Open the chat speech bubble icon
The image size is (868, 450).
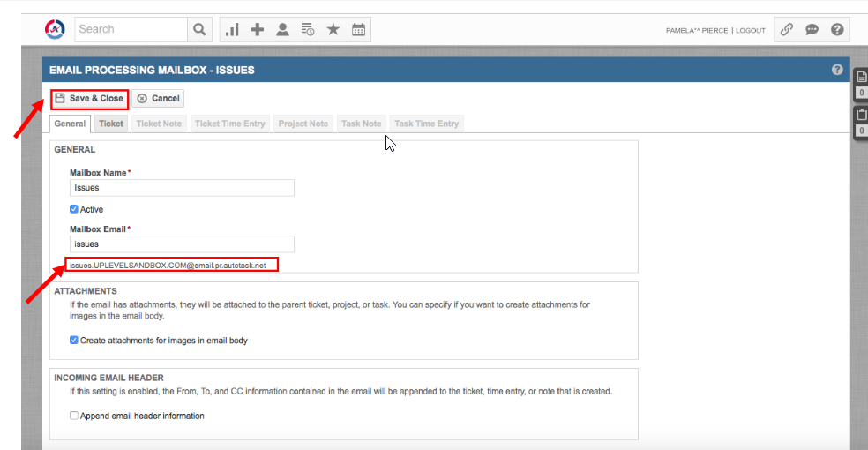812,29
